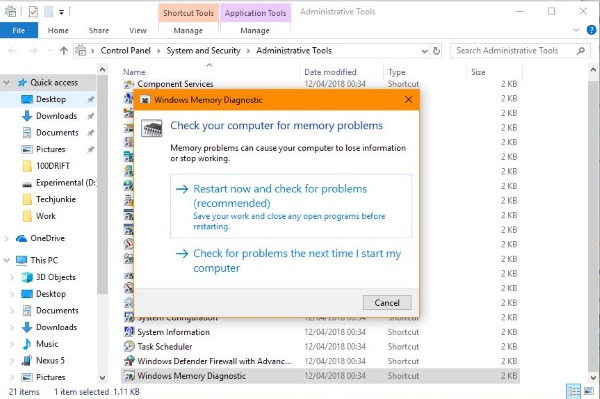Click Control Panel in the address bar
The image size is (600, 399).
point(126,50)
